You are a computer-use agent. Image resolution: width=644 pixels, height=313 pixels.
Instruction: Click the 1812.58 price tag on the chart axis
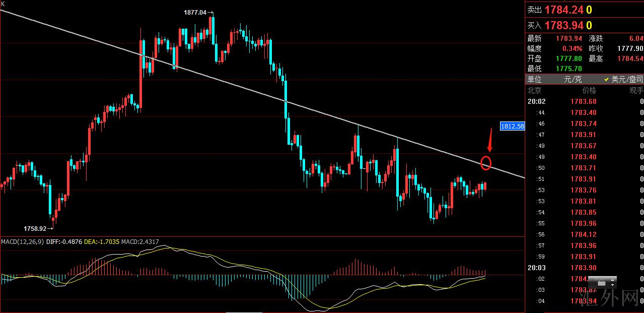point(513,126)
